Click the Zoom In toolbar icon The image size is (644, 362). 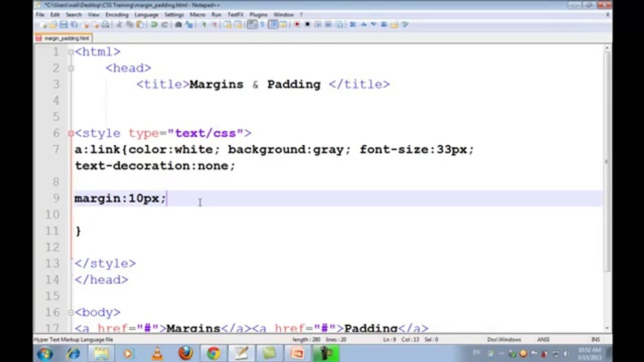204,24
